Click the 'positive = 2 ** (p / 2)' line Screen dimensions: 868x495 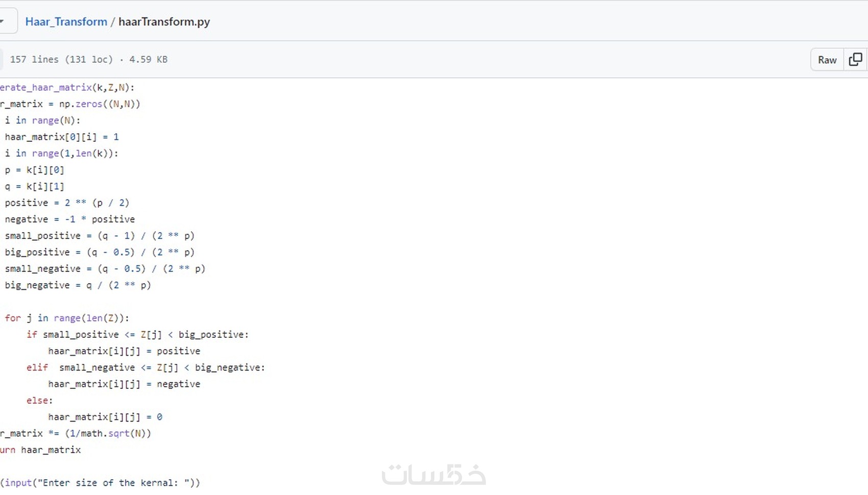[x=67, y=203]
